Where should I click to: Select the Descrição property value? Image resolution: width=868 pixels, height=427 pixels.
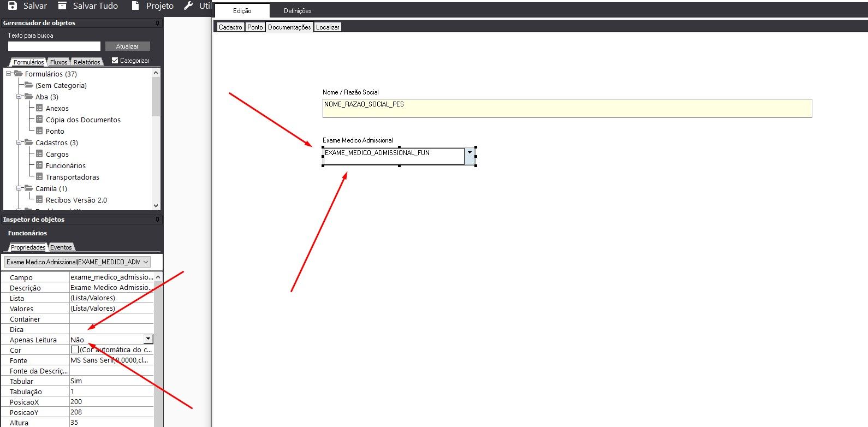click(111, 287)
